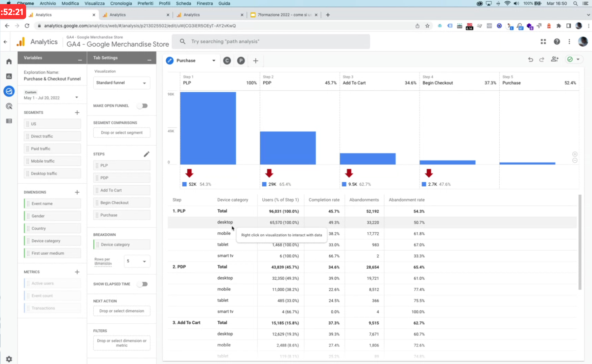Click the account avatar in Analytics header
The height and width of the screenshot is (364, 592).
click(583, 41)
